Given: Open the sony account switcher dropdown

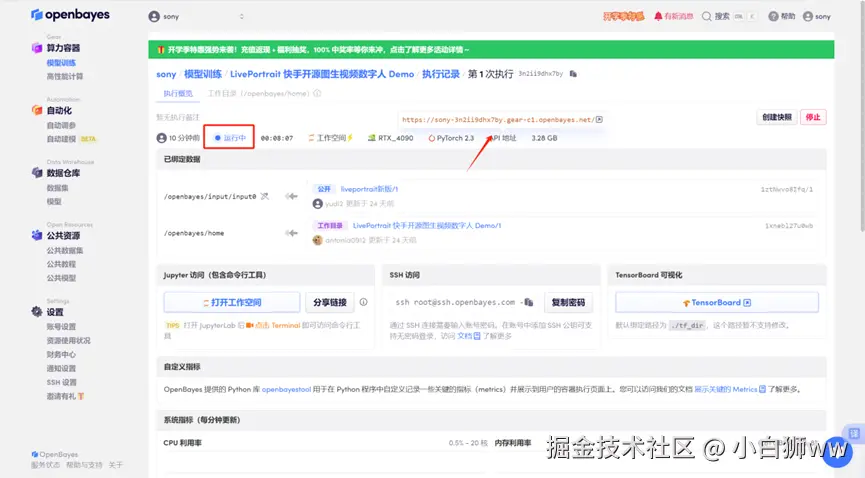Looking at the screenshot, I should 197,17.
